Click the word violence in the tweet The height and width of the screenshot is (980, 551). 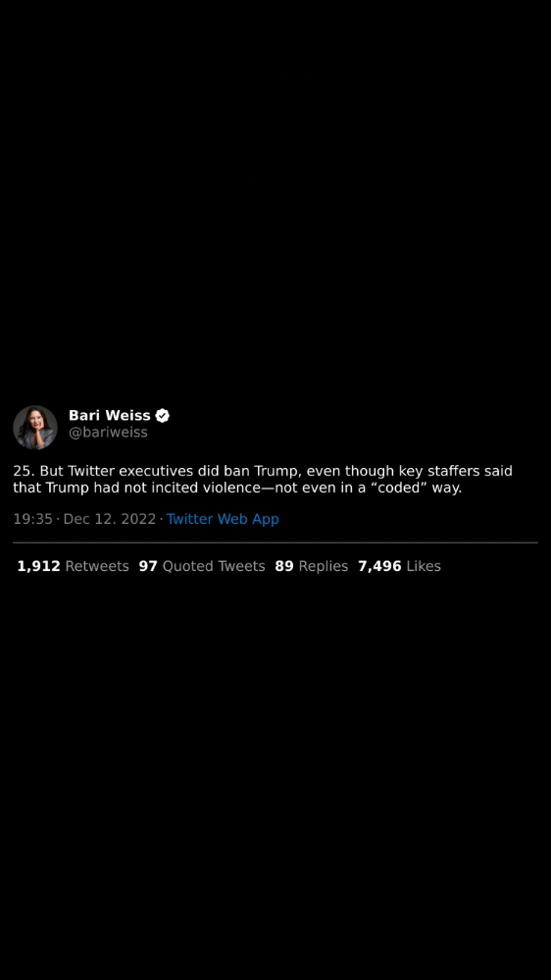(x=229, y=488)
